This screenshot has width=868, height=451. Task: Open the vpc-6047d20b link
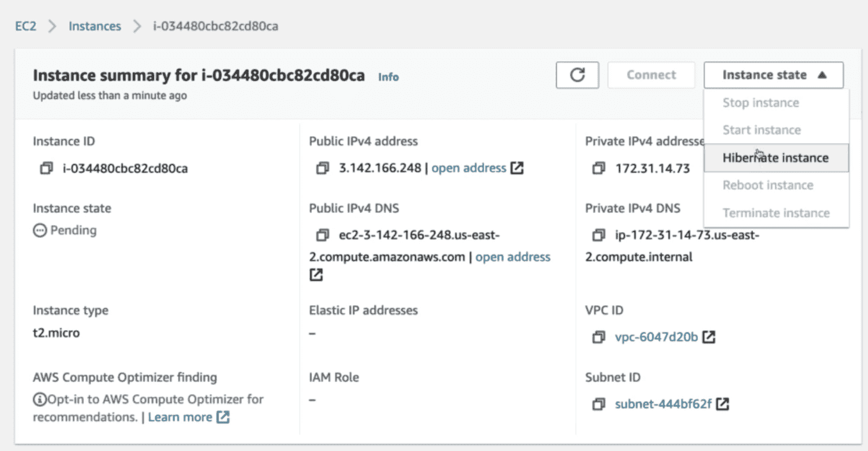click(x=656, y=337)
